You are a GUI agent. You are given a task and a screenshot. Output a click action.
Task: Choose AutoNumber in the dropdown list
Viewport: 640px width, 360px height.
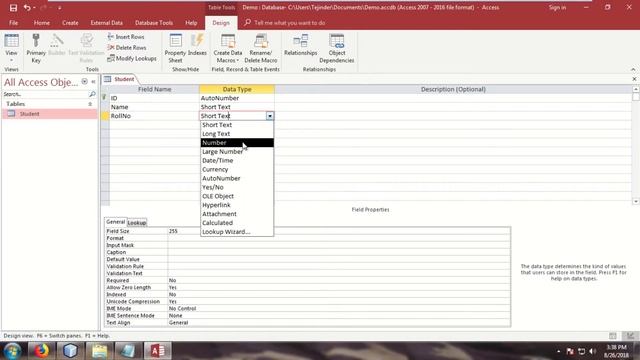pos(237,178)
